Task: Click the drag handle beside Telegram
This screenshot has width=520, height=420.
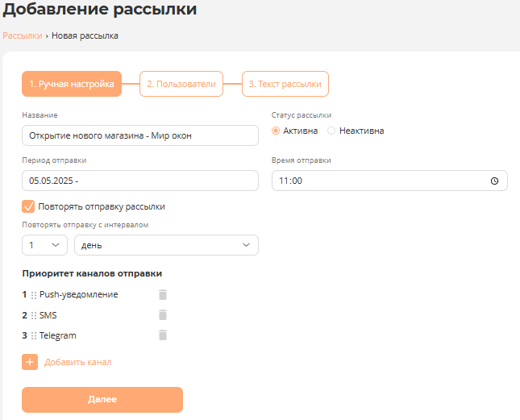Action: [33, 335]
